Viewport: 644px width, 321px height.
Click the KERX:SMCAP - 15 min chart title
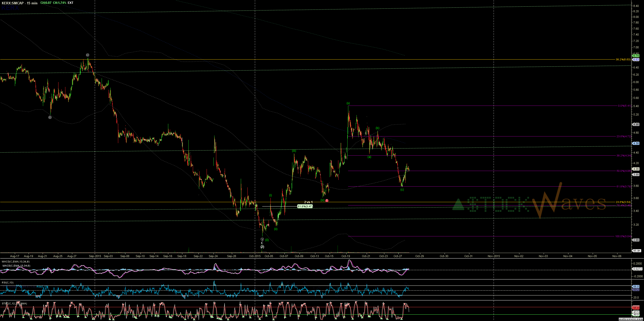tap(19, 3)
